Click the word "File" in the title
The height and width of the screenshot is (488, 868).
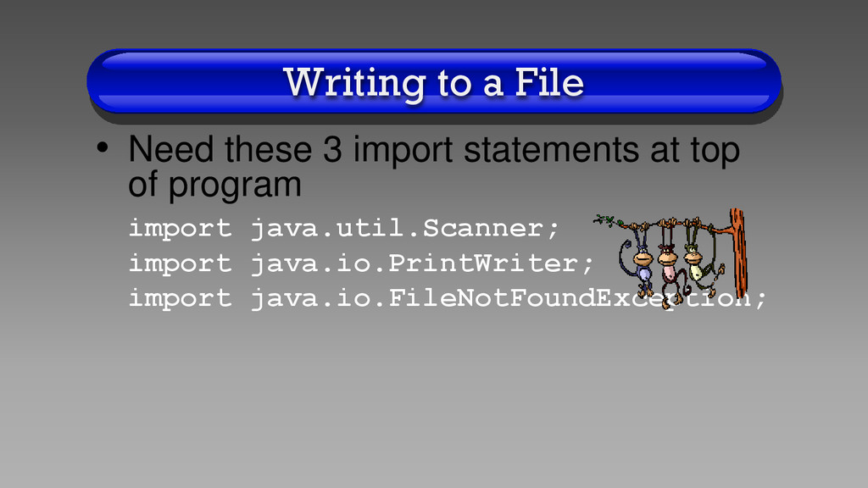coord(548,82)
